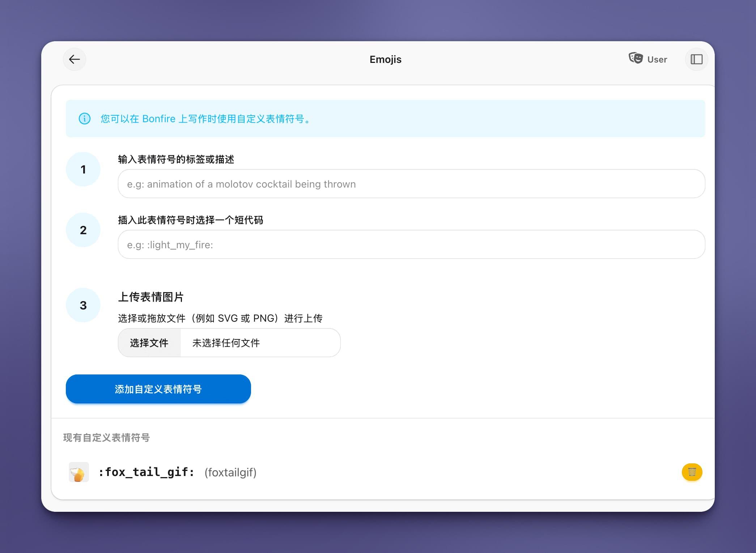Image resolution: width=756 pixels, height=553 pixels.
Task: Focus the shortcode input field
Action: tap(411, 245)
